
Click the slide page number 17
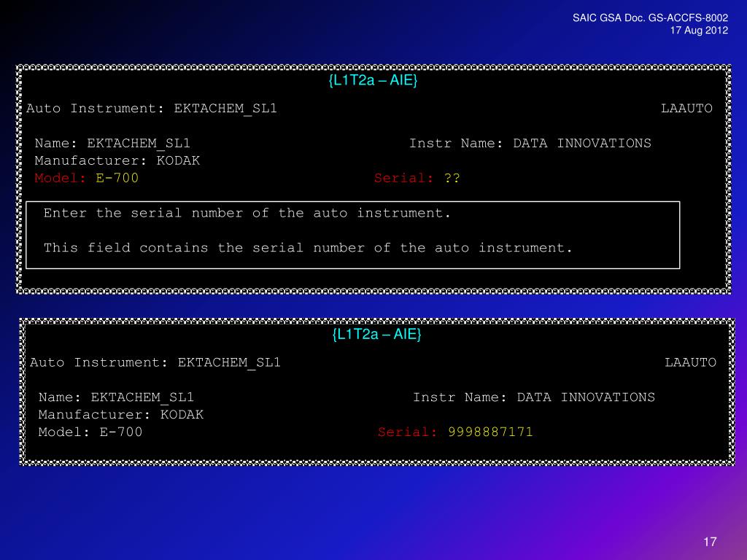[x=710, y=542]
